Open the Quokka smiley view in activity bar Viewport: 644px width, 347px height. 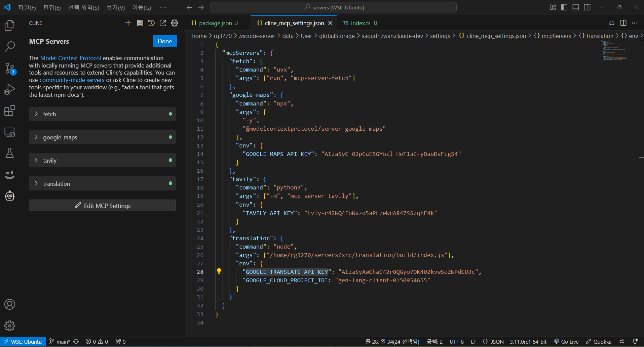point(10,175)
